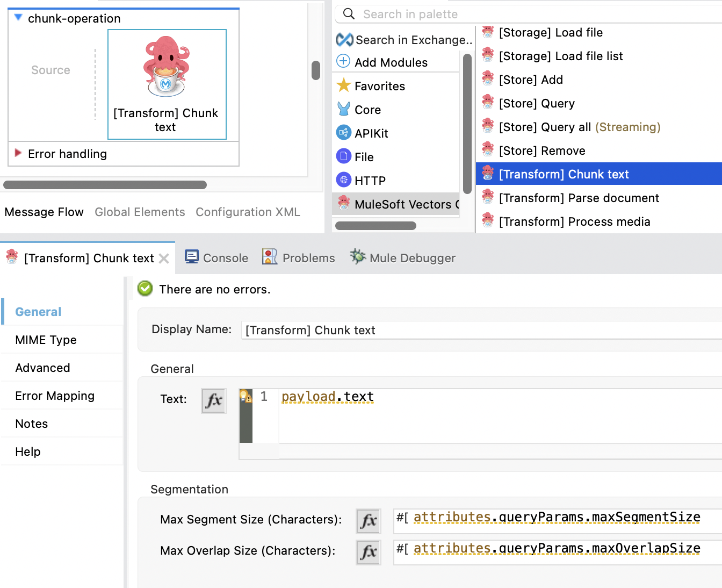The height and width of the screenshot is (588, 722).
Task: Click the [Store] Add operation icon
Action: pos(488,78)
